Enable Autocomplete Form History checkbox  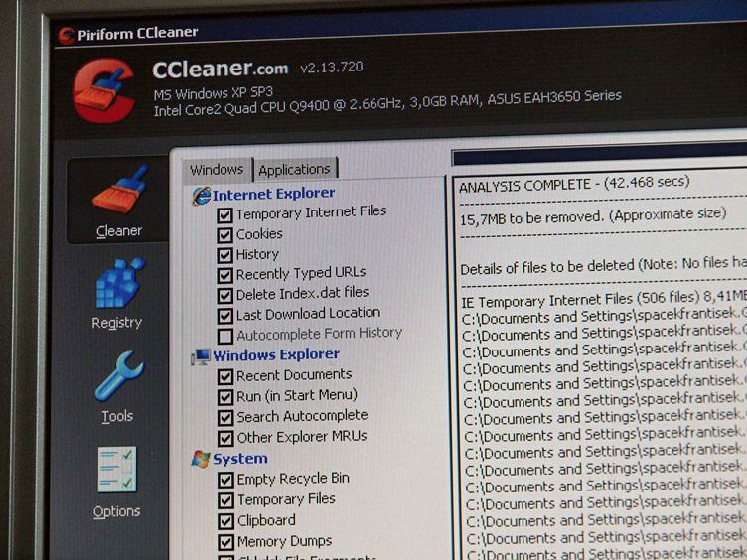pyautogui.click(x=224, y=337)
